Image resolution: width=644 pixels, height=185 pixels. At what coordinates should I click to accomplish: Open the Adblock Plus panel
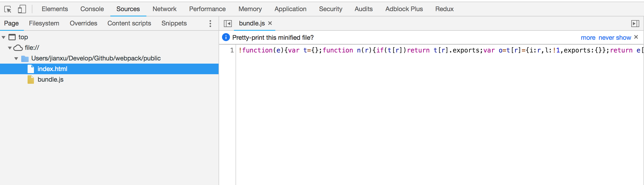coord(404,9)
